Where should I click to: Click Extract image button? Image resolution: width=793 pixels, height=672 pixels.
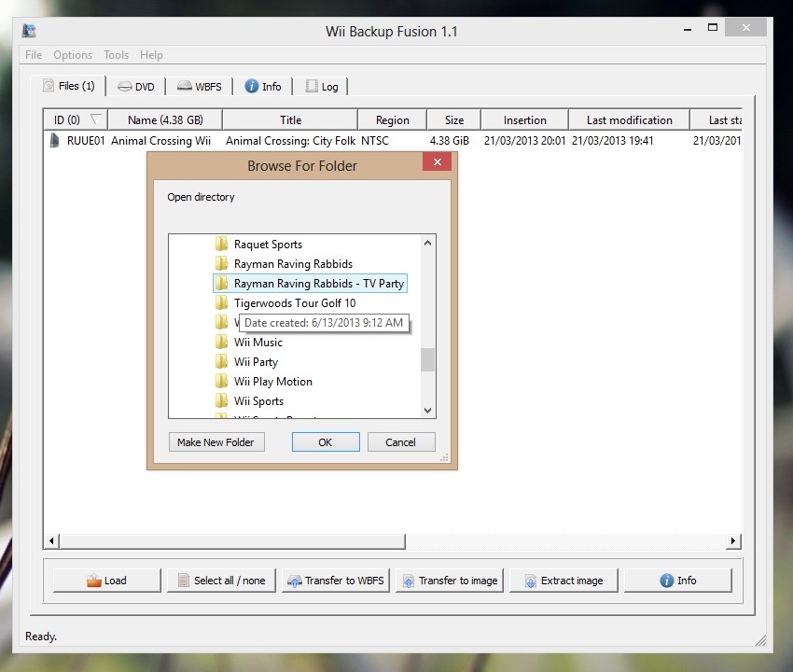563,581
